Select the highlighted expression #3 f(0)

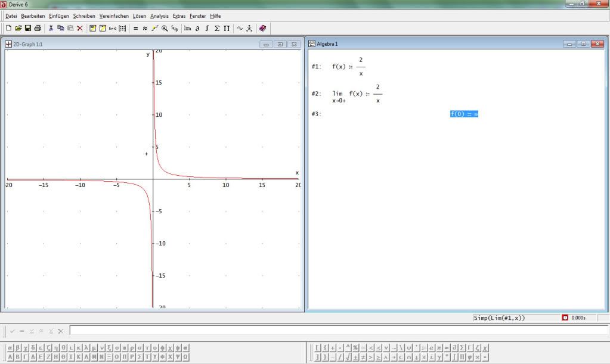tap(464, 114)
